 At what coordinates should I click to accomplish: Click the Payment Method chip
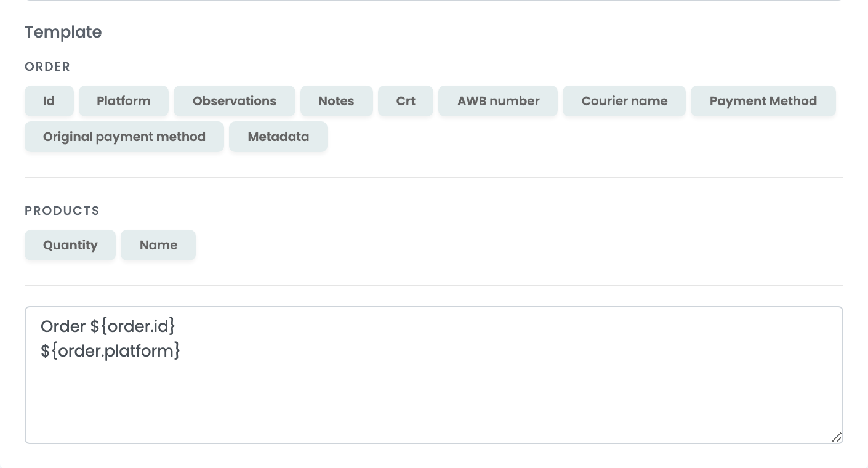pos(763,101)
